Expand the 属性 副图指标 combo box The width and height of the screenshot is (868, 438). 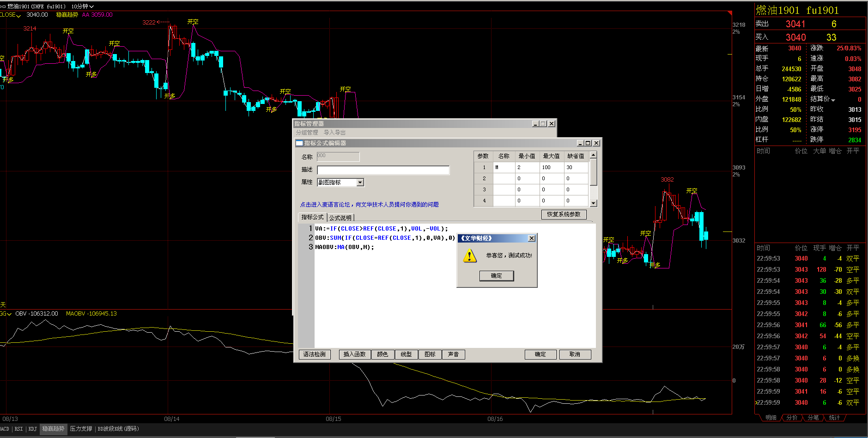360,182
